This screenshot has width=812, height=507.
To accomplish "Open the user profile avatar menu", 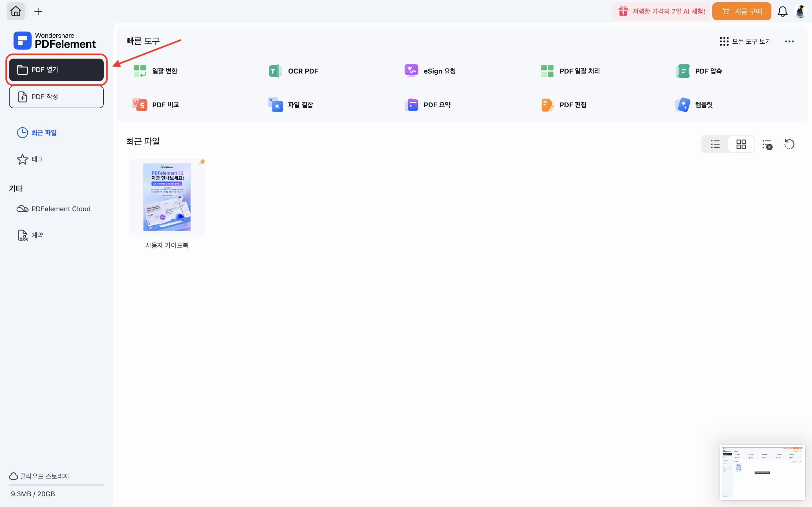I will pyautogui.click(x=801, y=11).
